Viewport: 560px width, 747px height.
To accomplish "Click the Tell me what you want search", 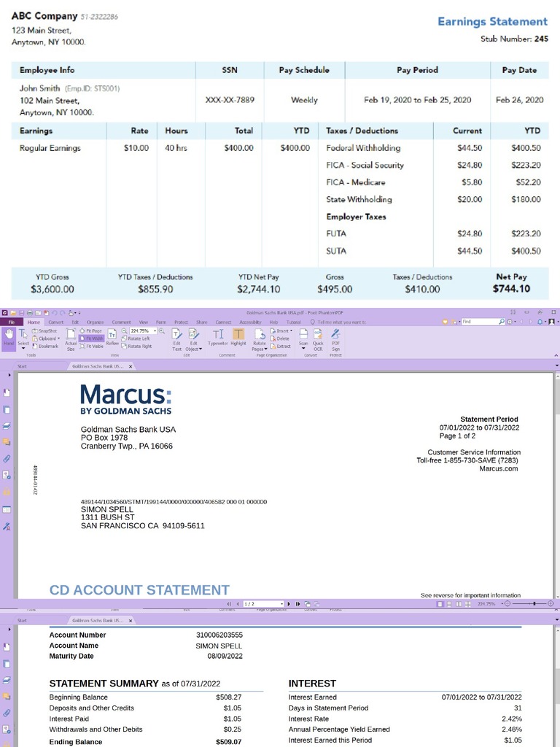I will tap(338, 322).
